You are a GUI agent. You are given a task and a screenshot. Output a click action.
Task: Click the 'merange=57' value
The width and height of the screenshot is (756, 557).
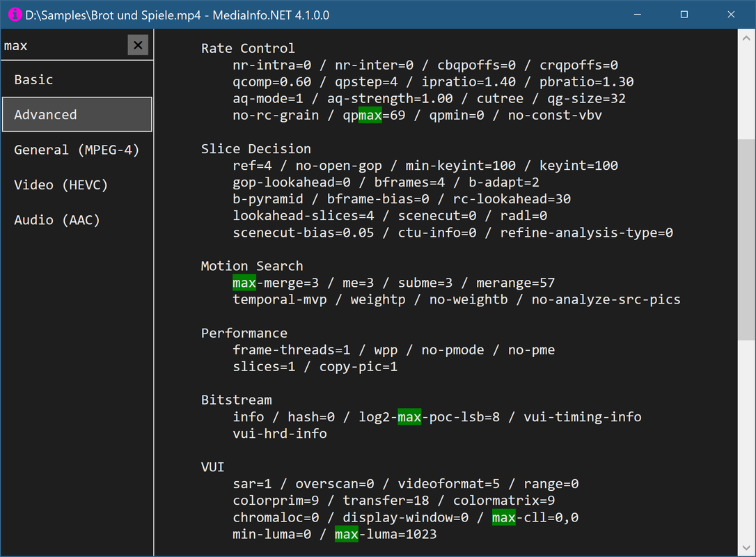[x=515, y=283]
